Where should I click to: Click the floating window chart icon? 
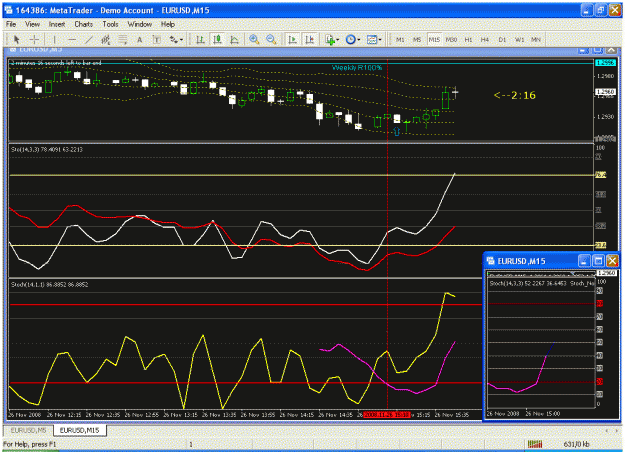pyautogui.click(x=490, y=261)
